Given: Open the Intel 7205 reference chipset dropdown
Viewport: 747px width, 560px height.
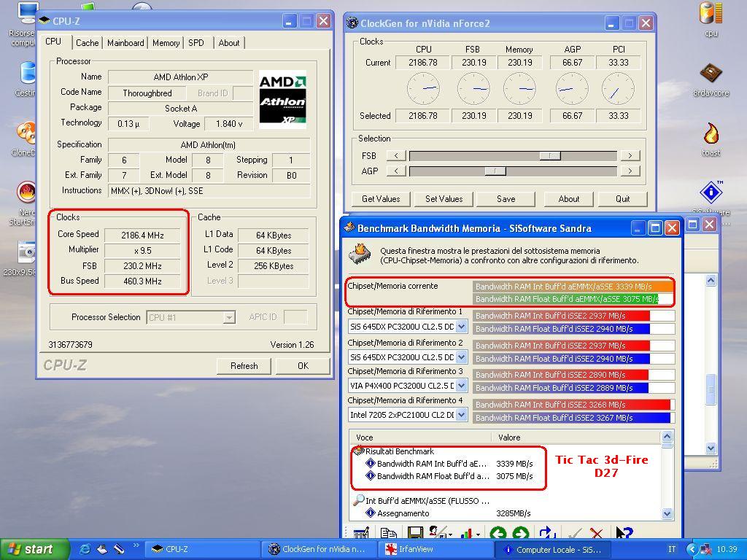Looking at the screenshot, I should (461, 415).
